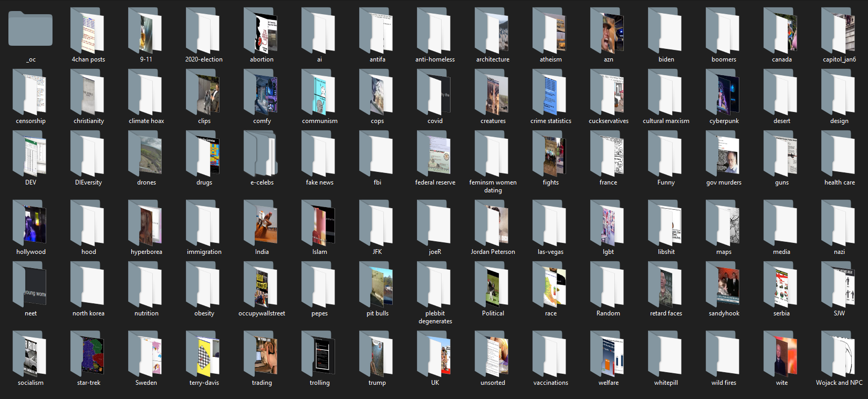
Task: Open the capitol_jan6 folder icon
Action: pos(839,30)
